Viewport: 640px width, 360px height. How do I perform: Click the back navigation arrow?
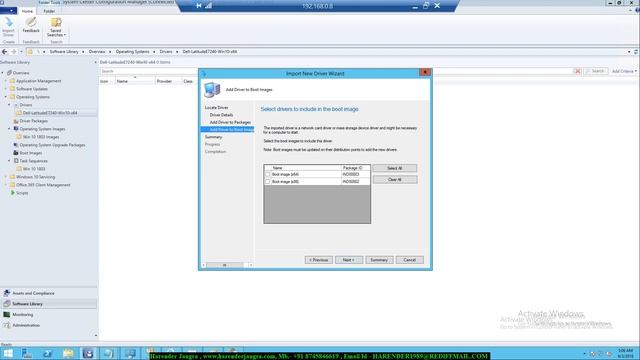tap(4, 52)
